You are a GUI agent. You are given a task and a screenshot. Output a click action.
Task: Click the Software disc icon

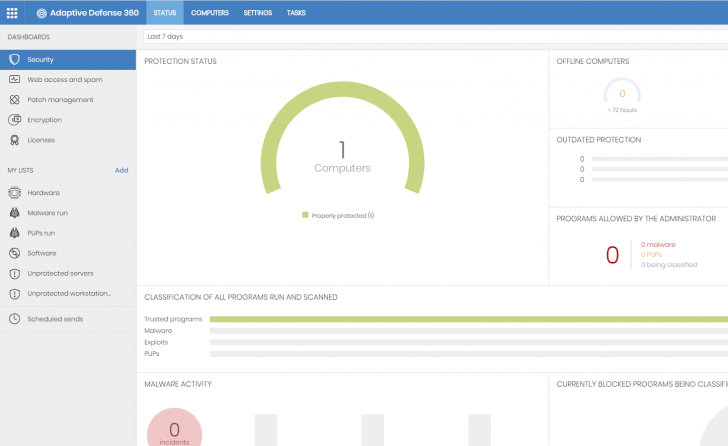click(14, 253)
